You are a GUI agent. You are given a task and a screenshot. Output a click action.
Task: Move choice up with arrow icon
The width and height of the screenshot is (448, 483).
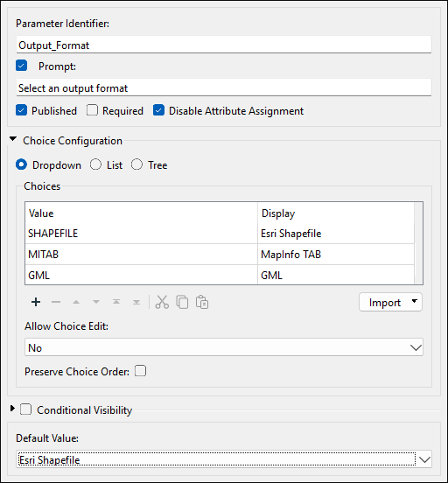[x=76, y=302]
